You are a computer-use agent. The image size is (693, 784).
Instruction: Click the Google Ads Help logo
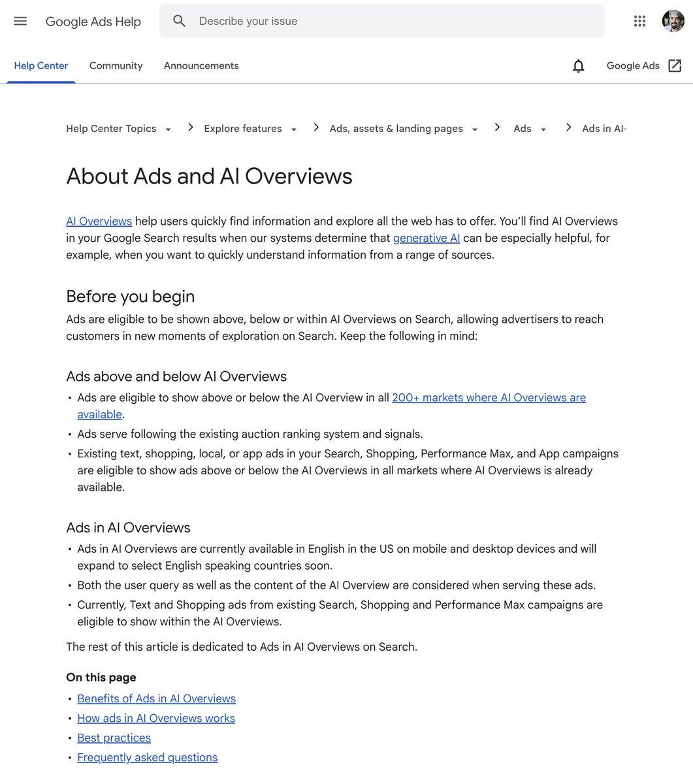click(x=93, y=22)
